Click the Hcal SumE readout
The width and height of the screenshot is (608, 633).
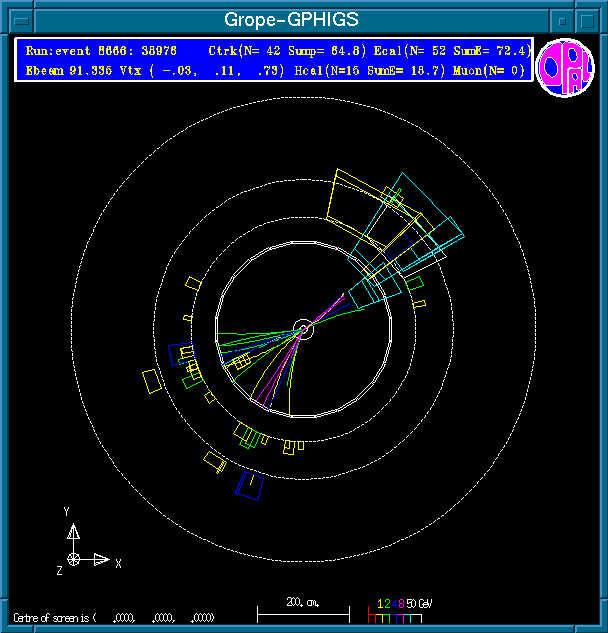coord(373,70)
